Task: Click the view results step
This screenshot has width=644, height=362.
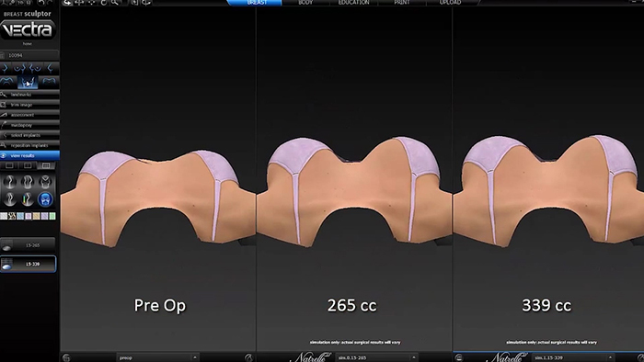Action: (x=29, y=156)
